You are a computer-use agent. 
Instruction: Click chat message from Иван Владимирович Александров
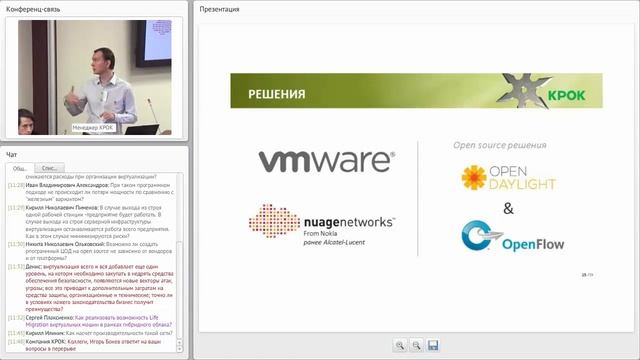[x=91, y=192]
